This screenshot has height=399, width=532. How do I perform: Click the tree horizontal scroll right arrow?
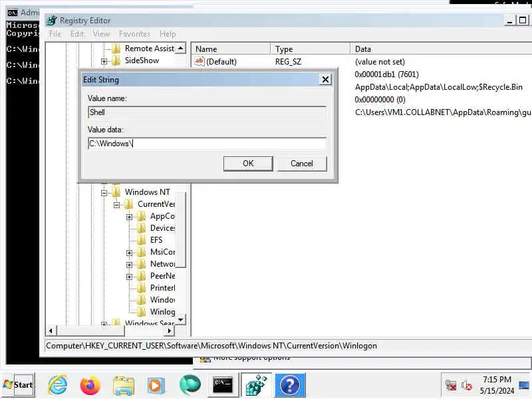point(170,331)
